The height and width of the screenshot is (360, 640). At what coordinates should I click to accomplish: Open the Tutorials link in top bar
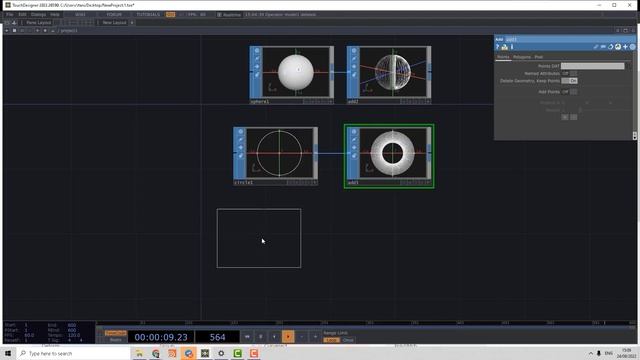point(148,14)
